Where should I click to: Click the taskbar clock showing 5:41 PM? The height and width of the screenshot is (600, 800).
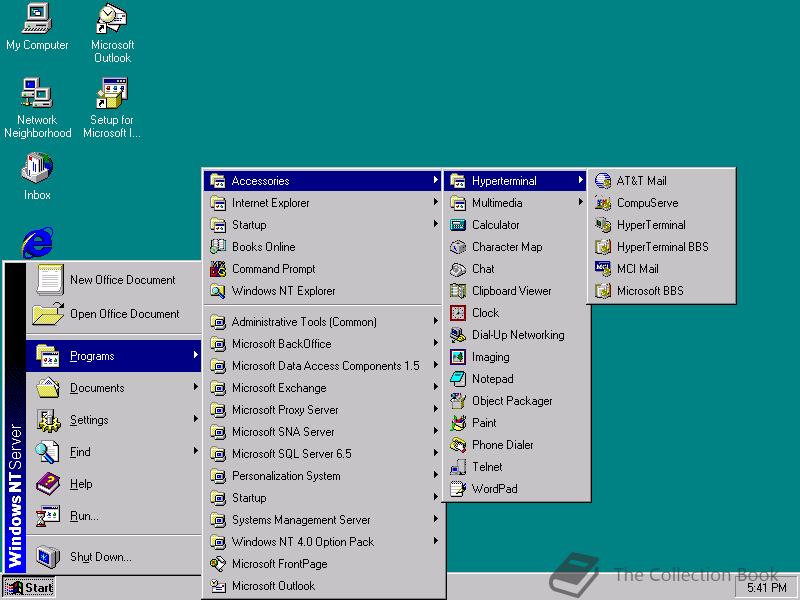click(766, 588)
